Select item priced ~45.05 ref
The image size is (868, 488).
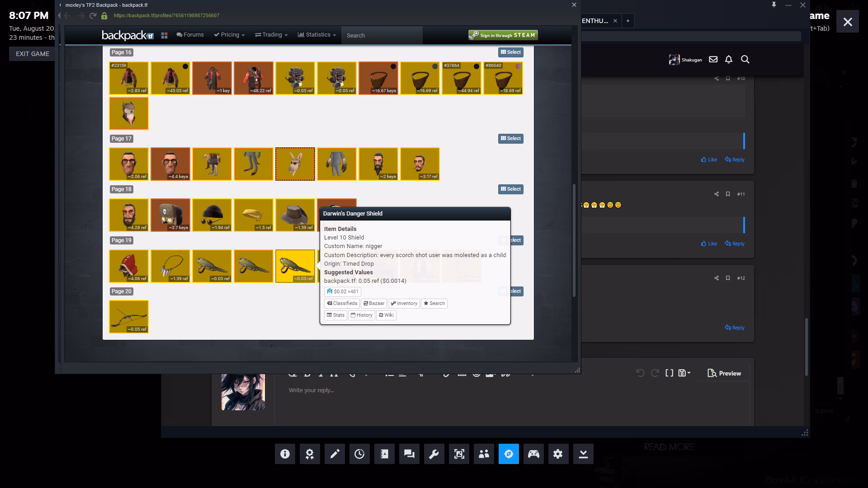point(170,78)
